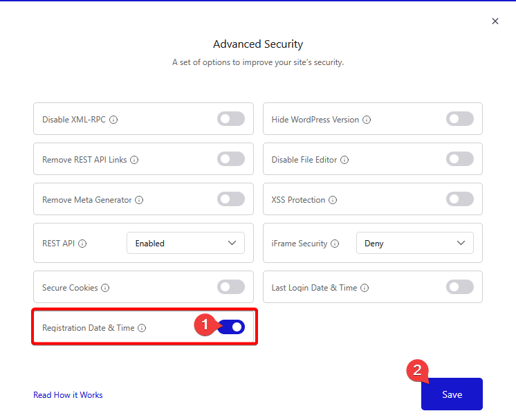Toggle the XSS Protection switch
This screenshot has width=516, height=420.
click(460, 199)
